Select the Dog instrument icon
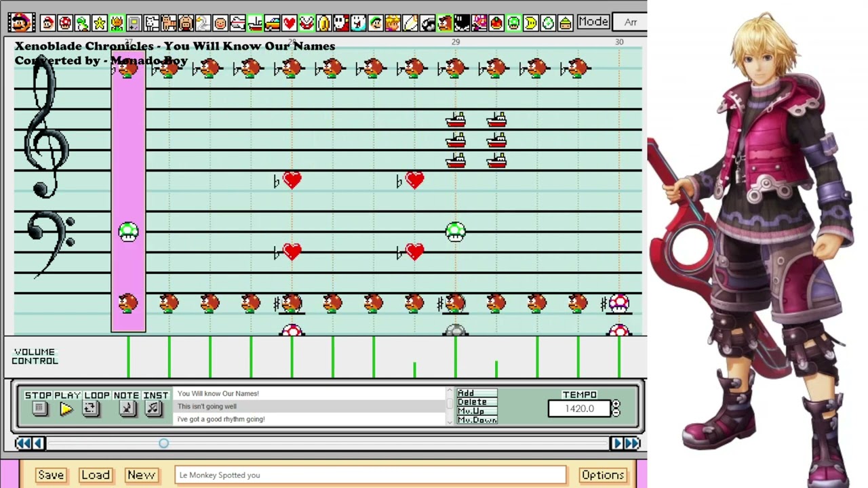The width and height of the screenshot is (868, 488). 151,23
